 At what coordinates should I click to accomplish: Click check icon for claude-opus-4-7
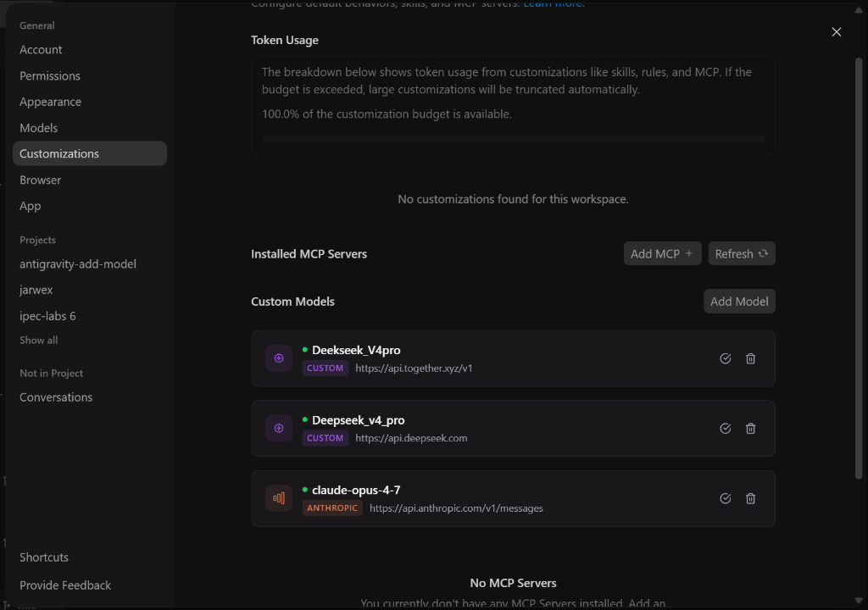726,499
